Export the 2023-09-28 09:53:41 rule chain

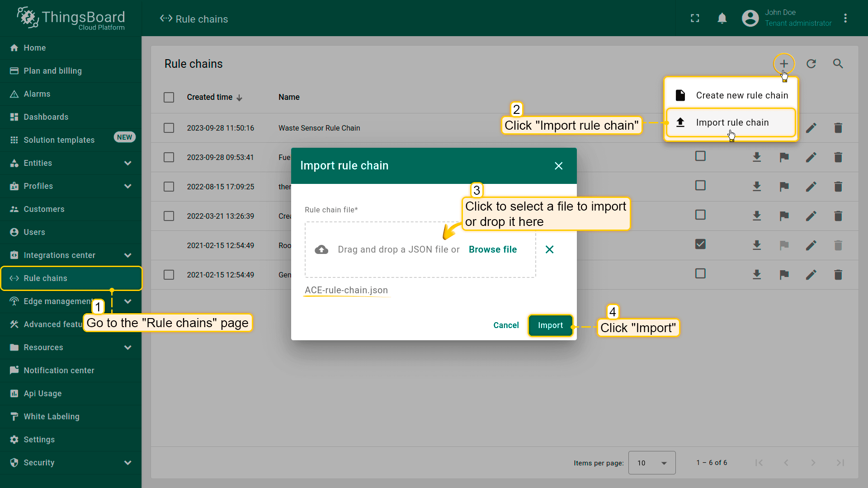point(757,157)
